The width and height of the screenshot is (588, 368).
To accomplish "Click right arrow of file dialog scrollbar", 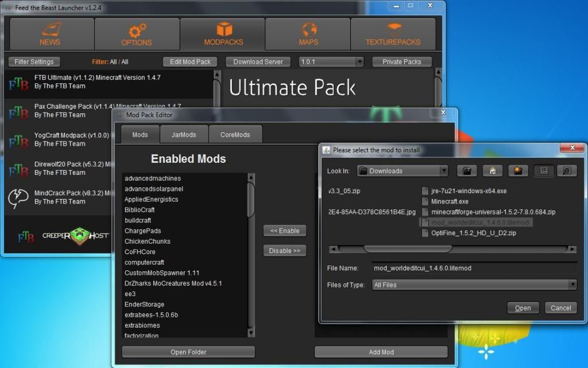I will pos(572,249).
